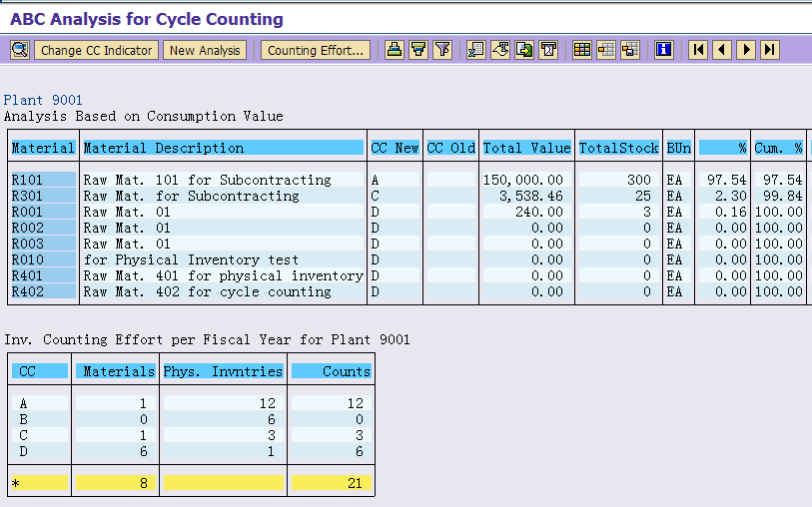
Task: Click total materials value 8
Action: [144, 483]
